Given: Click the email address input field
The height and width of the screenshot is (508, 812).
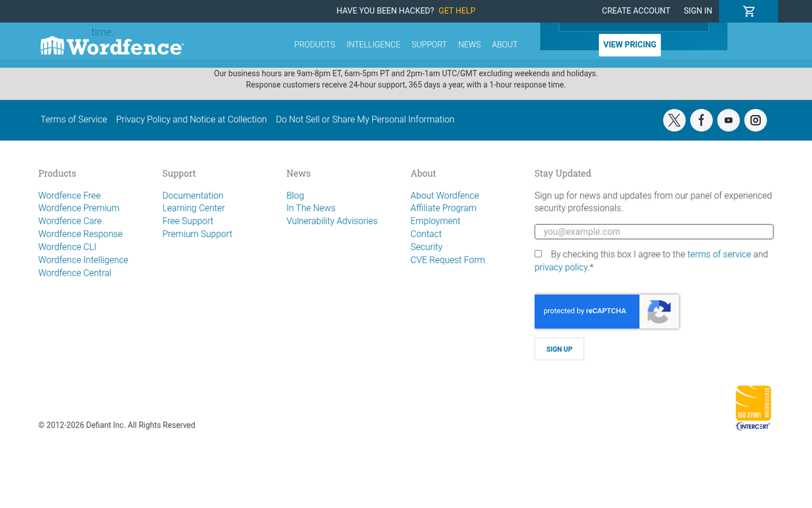Looking at the screenshot, I should pos(654,232).
